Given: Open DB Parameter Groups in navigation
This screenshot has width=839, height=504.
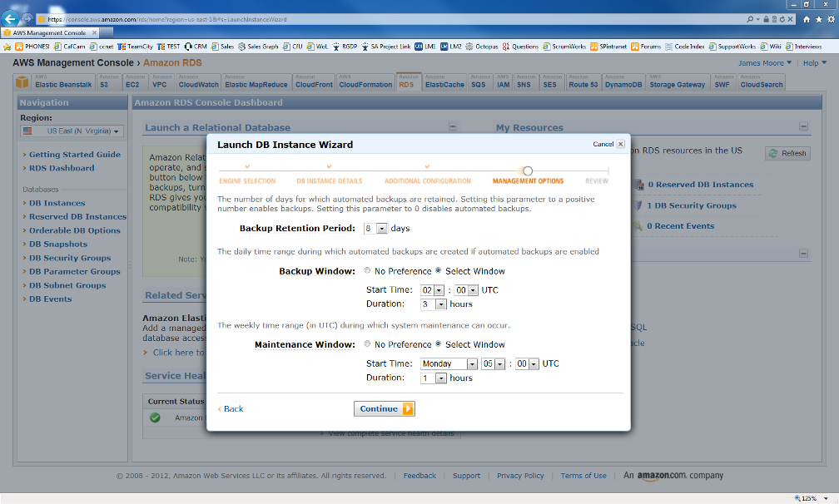Looking at the screenshot, I should pyautogui.click(x=75, y=271).
